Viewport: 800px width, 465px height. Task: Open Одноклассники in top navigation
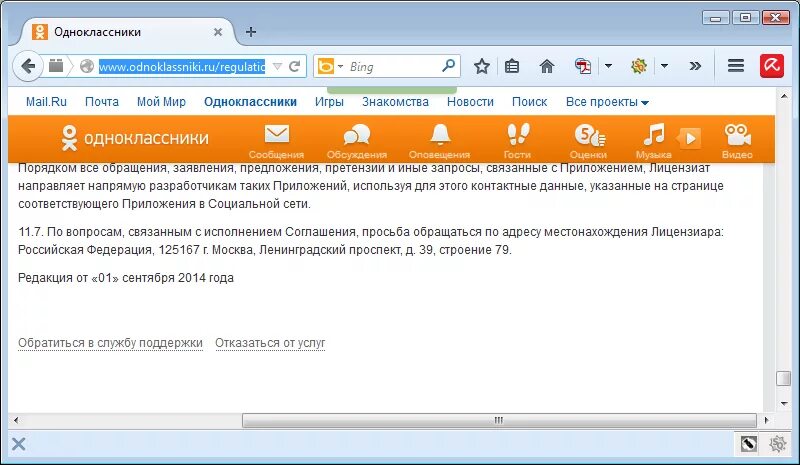click(251, 102)
